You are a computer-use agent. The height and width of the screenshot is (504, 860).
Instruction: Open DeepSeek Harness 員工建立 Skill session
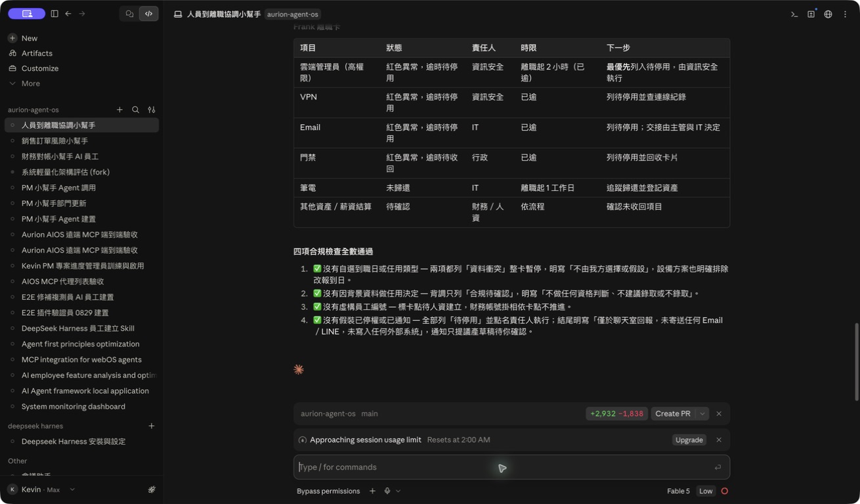[81, 328]
